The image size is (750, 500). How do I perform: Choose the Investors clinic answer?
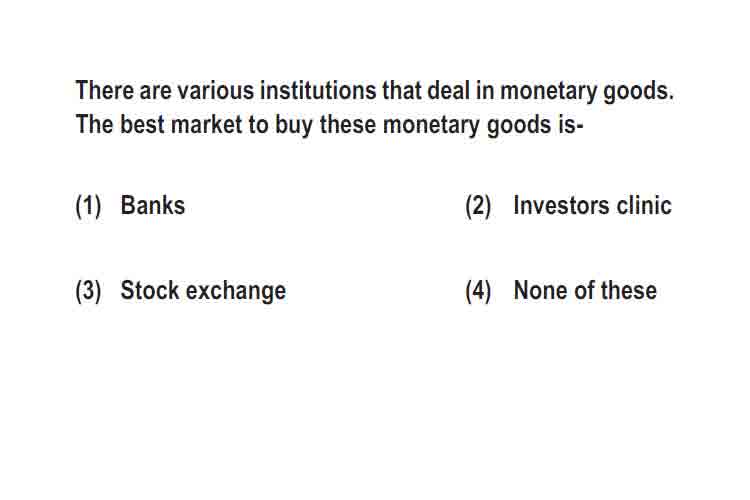pos(592,205)
